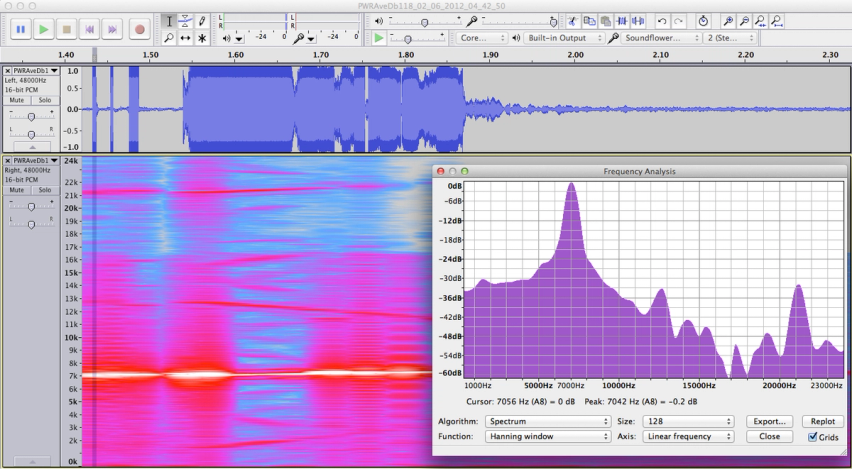Select the Selection (I-beam) tool
The image size is (852, 469).
coord(169,21)
